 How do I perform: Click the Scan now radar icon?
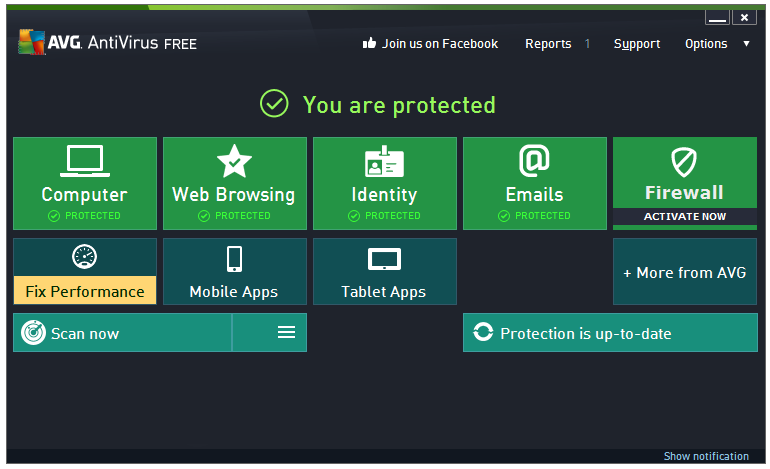point(33,333)
